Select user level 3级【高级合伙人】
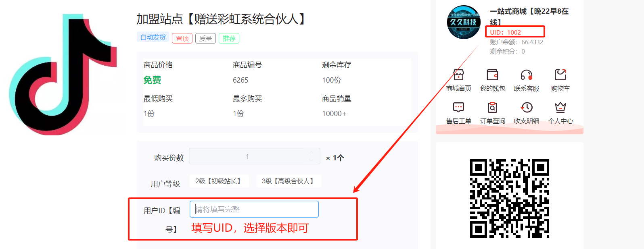 pos(288,181)
